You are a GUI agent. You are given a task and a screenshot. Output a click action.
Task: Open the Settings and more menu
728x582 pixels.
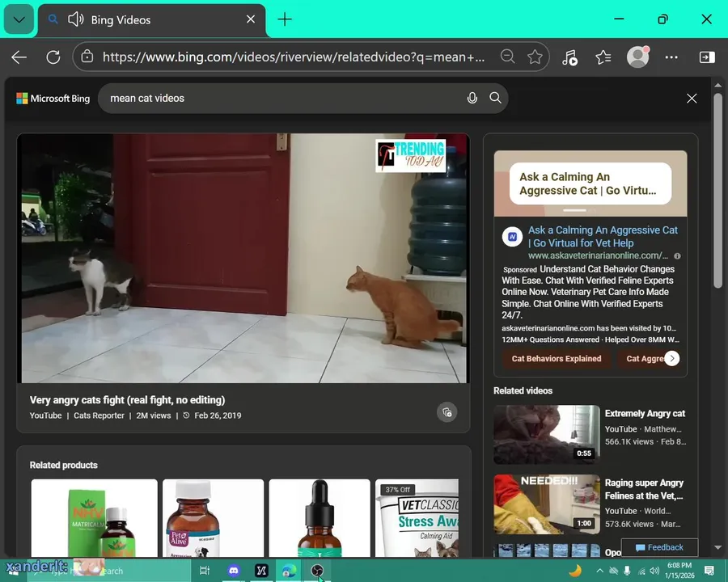(x=671, y=57)
